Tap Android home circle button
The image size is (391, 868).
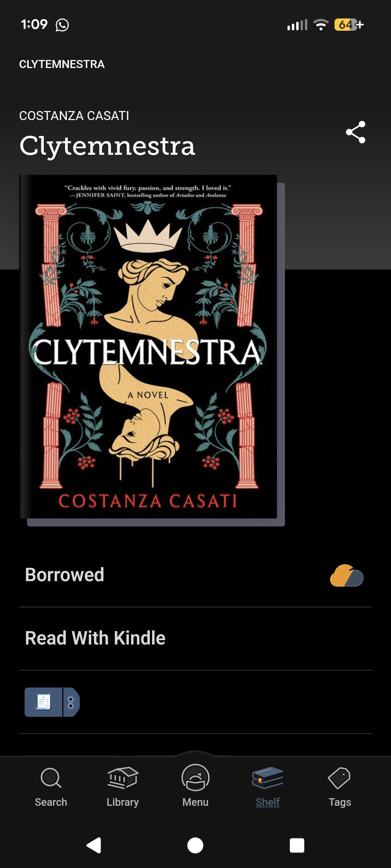tap(195, 845)
